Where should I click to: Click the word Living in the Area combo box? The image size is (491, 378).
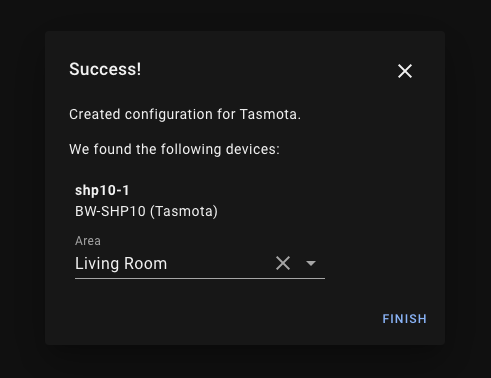pos(97,264)
